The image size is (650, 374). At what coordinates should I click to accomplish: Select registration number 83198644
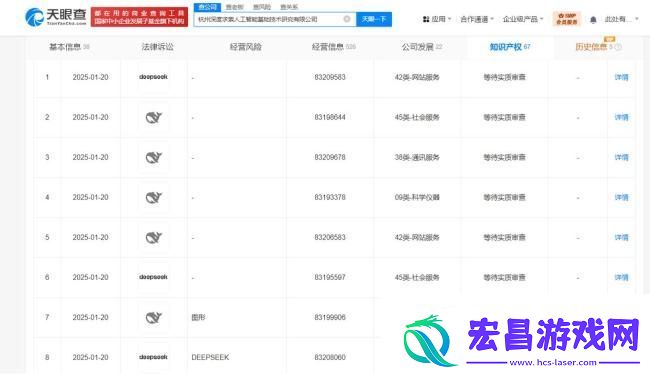tap(330, 117)
